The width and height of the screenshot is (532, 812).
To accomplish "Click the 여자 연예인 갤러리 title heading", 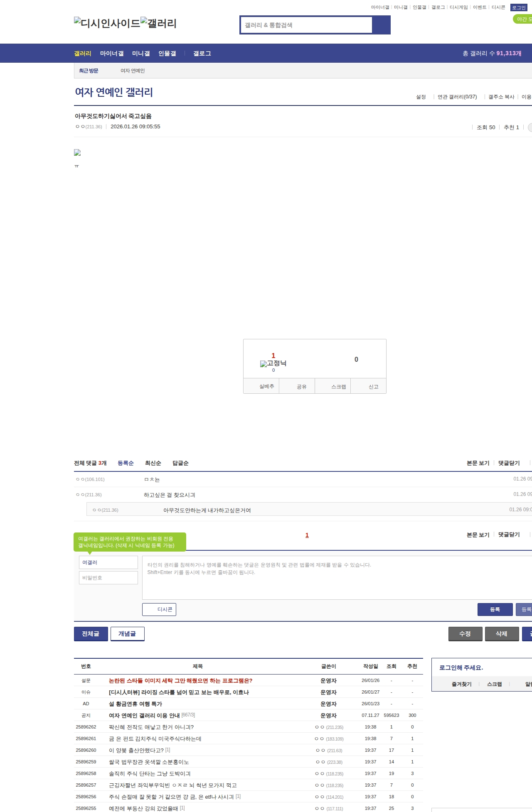I will click(114, 92).
